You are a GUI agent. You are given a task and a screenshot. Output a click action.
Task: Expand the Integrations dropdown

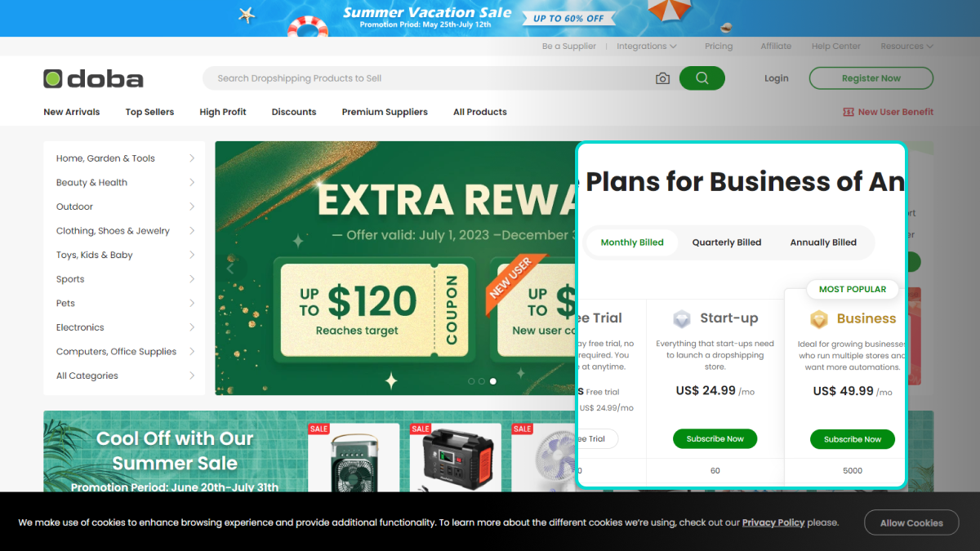(x=647, y=47)
